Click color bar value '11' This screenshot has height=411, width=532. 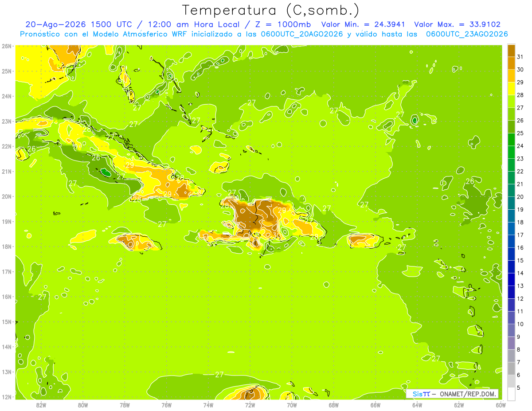[x=520, y=311]
